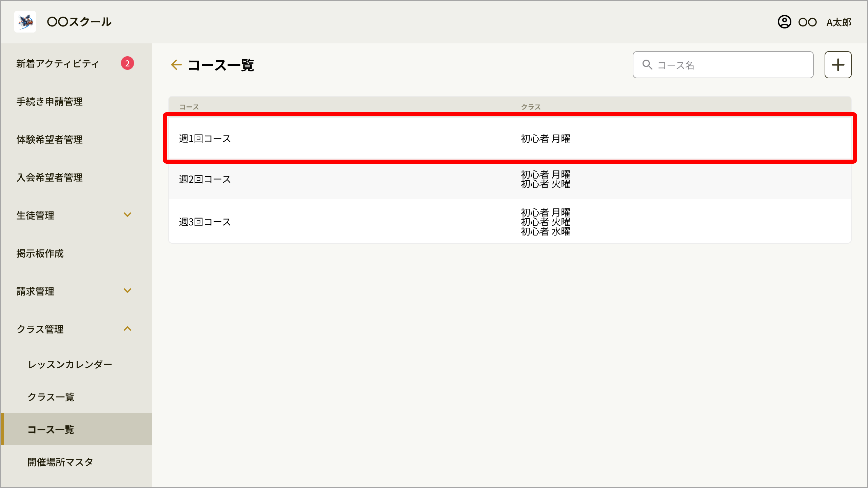Viewport: 868px width, 488px height.
Task: Click the school logo icon
Action: pyautogui.click(x=25, y=22)
